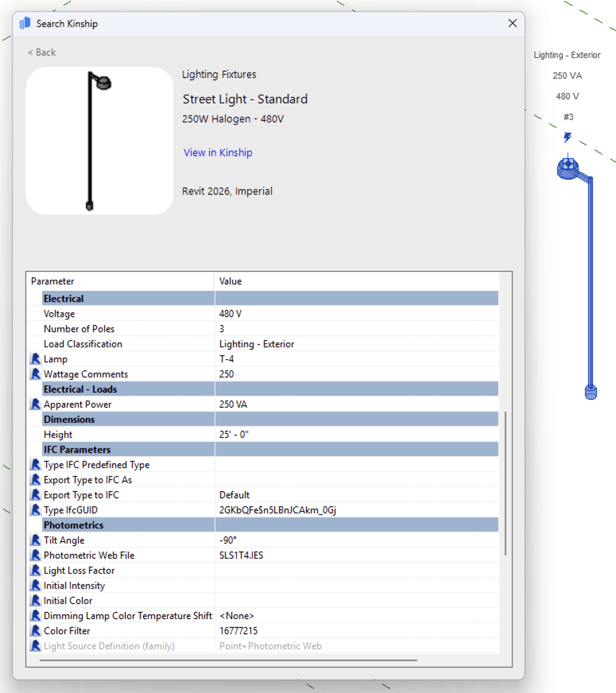Click the Lighting - Exterior value in the table
Viewport: 616px width, 693px height.
click(257, 344)
